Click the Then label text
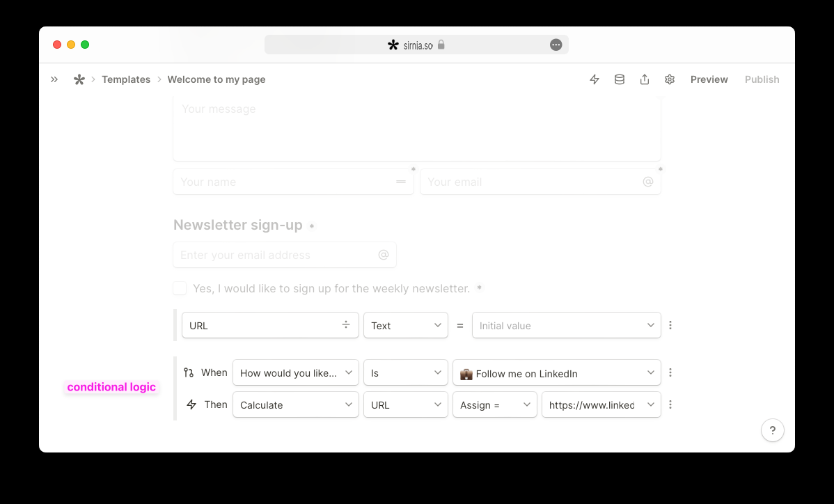 pyautogui.click(x=216, y=404)
